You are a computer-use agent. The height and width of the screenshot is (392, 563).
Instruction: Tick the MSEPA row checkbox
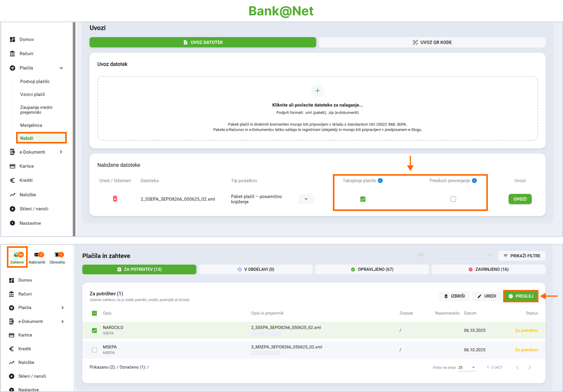(94, 350)
